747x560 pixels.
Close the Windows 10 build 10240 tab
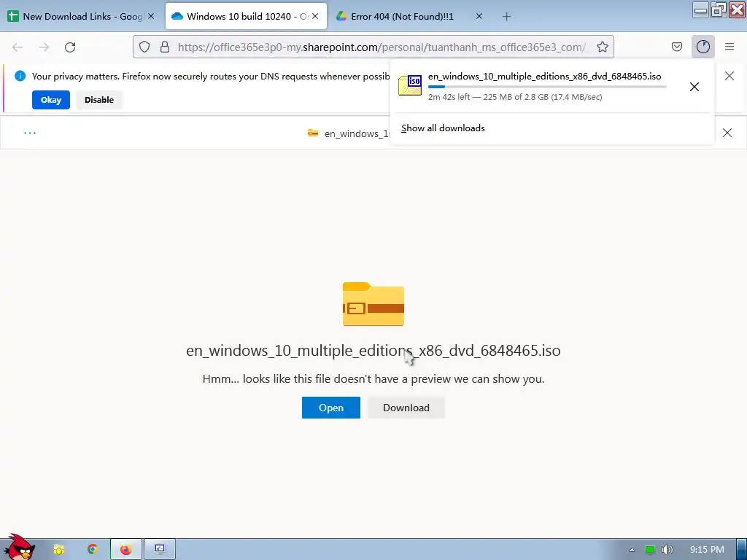pyautogui.click(x=315, y=16)
